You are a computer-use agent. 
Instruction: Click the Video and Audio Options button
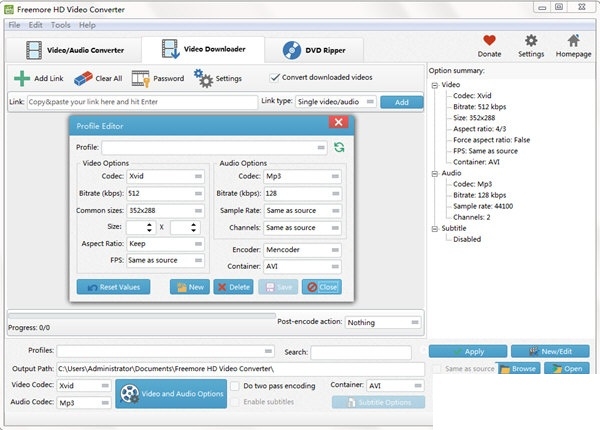[171, 394]
